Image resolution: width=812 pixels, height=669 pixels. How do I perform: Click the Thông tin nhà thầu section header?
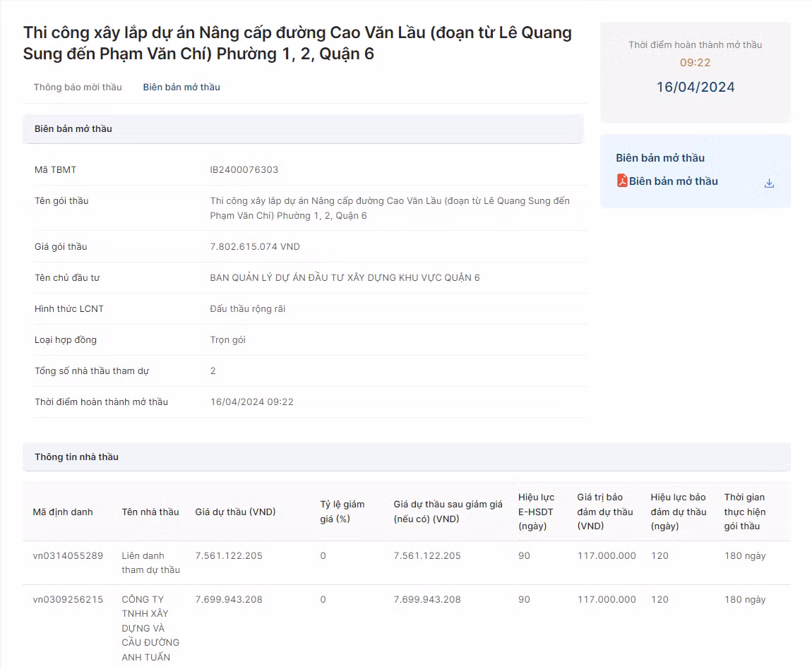(x=76, y=457)
